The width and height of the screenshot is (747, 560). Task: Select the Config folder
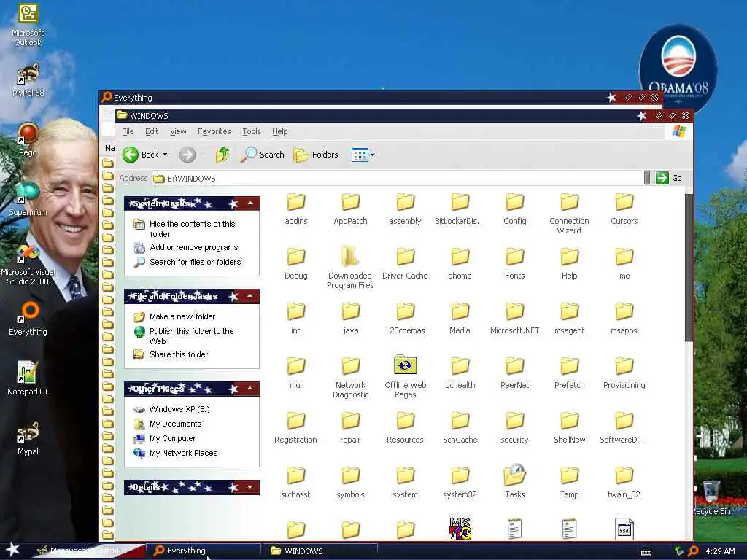pos(514,209)
